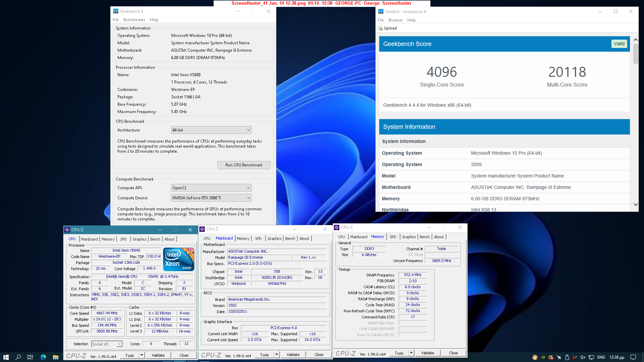Click Validate in CPU-Z Memory window
644x362 pixels.
click(x=428, y=353)
